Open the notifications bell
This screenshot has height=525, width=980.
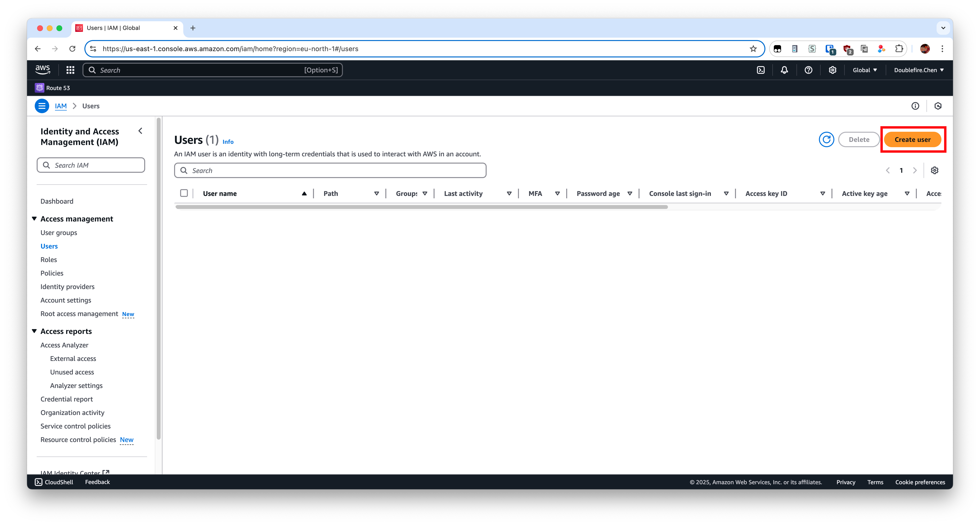pyautogui.click(x=784, y=70)
